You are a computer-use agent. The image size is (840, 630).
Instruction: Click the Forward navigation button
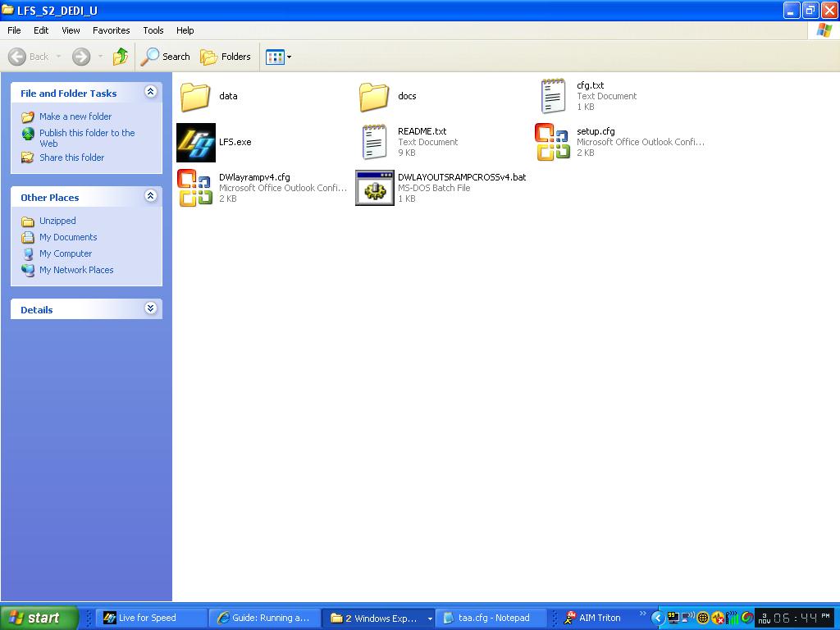pos(81,57)
